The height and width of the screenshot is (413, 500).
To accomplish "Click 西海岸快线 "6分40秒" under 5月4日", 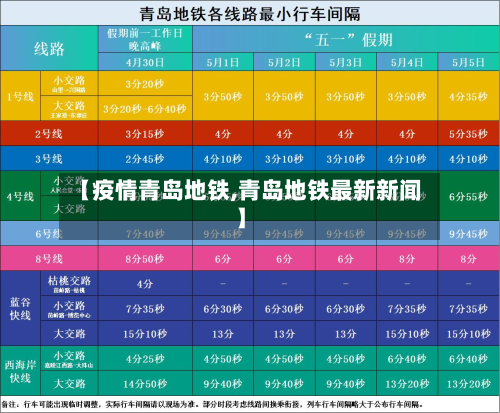I will pyautogui.click(x=407, y=359).
